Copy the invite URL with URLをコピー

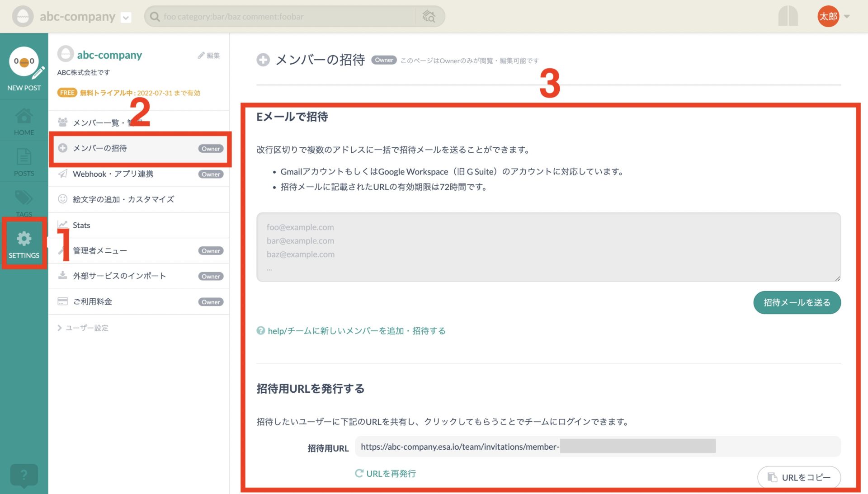(x=799, y=477)
